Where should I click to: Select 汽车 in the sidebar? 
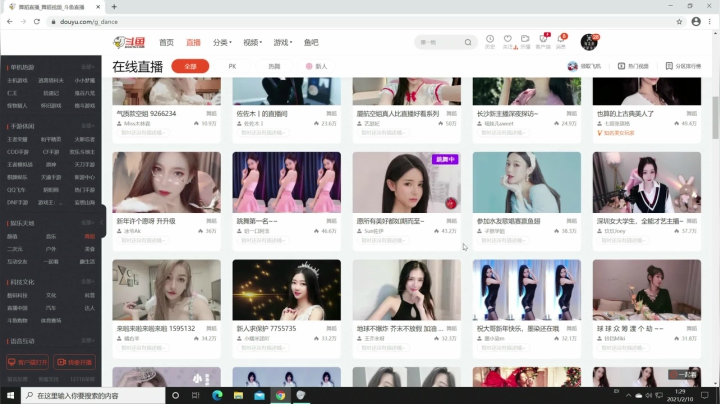pos(51,308)
